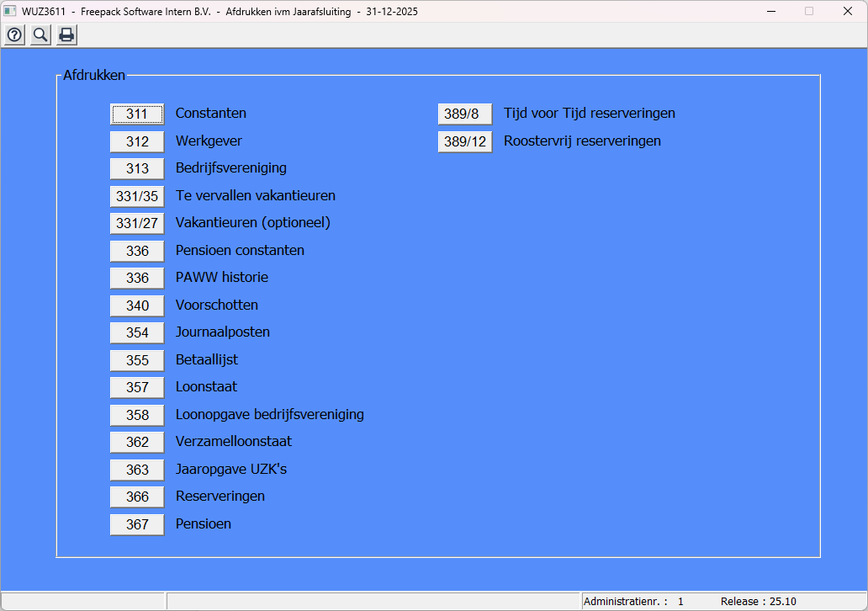This screenshot has height=611, width=868.
Task: Open the 340 Voorschotten report
Action: (137, 305)
